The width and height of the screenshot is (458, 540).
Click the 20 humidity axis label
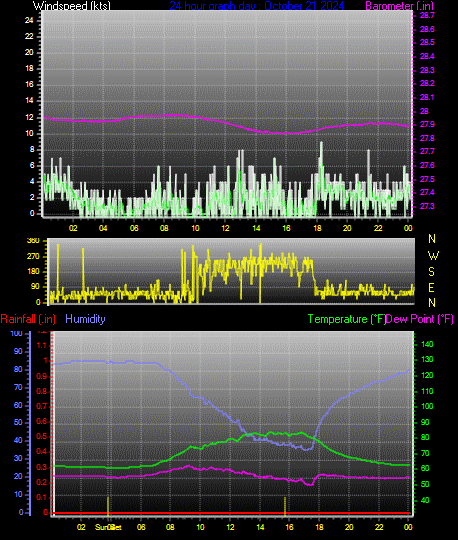18,476
